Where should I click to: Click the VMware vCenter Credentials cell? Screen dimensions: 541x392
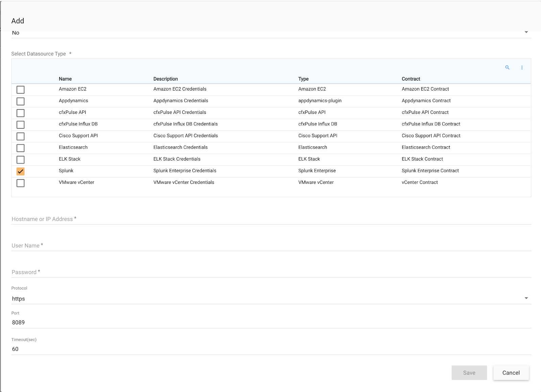(x=184, y=182)
